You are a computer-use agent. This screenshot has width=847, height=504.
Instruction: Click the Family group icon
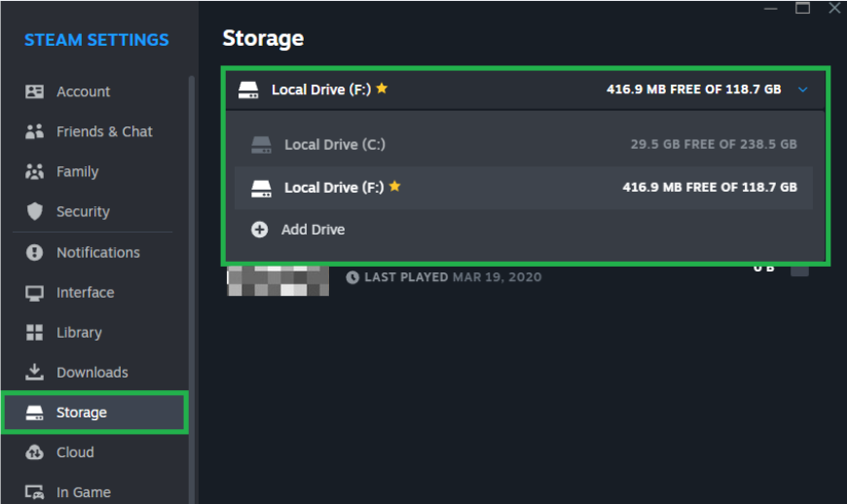(x=35, y=171)
